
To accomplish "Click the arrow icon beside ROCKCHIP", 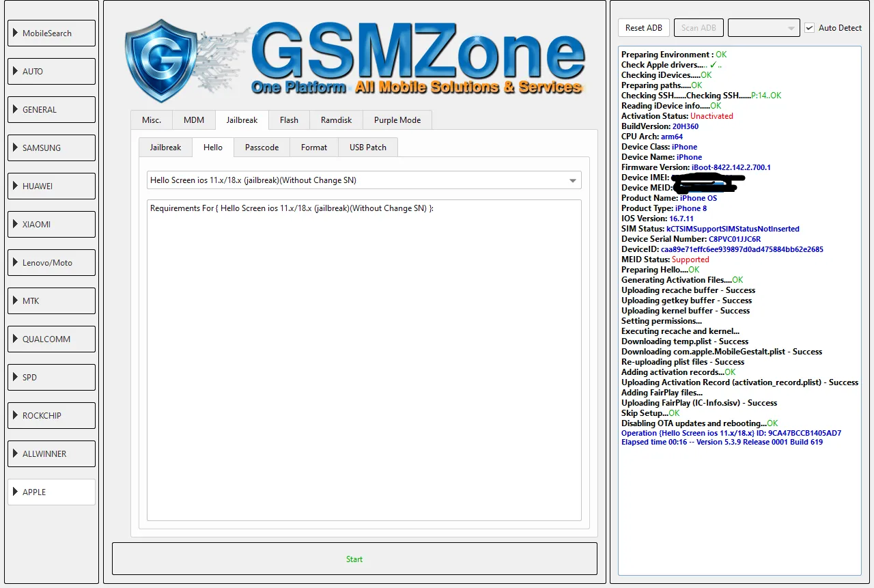I will point(16,416).
